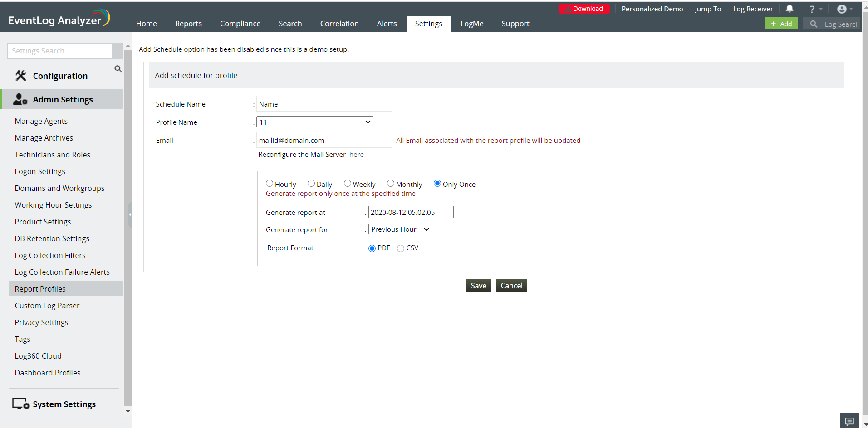The width and height of the screenshot is (868, 428).
Task: Open the Alerts tab
Action: click(x=387, y=24)
